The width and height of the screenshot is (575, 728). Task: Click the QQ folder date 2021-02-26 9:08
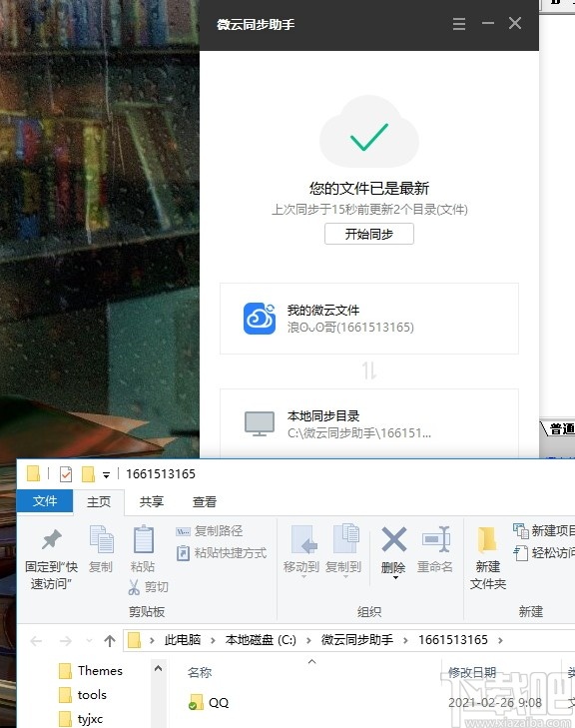pyautogui.click(x=495, y=703)
